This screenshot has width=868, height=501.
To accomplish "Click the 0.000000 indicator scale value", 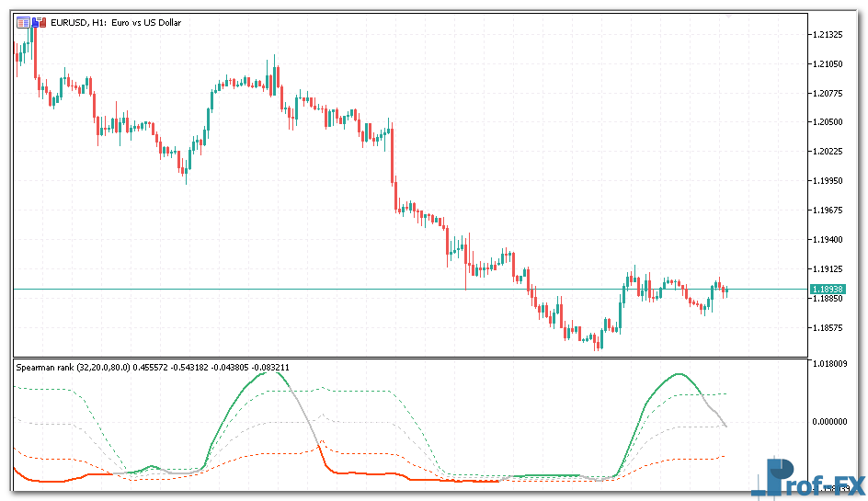I will coord(832,421).
